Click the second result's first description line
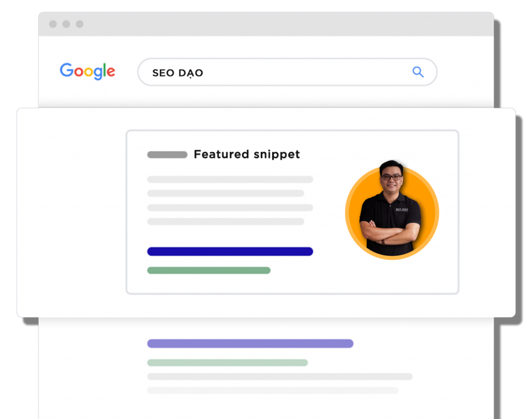 pos(280,376)
